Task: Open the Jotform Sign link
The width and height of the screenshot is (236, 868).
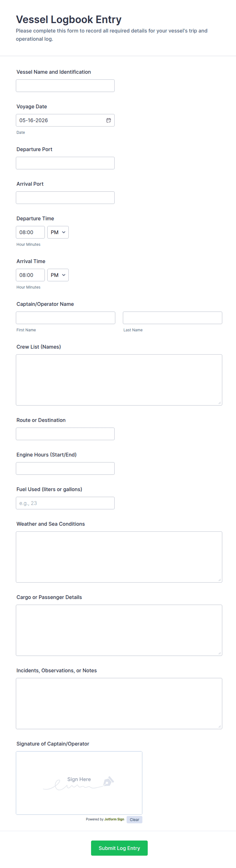Action: pos(114,819)
